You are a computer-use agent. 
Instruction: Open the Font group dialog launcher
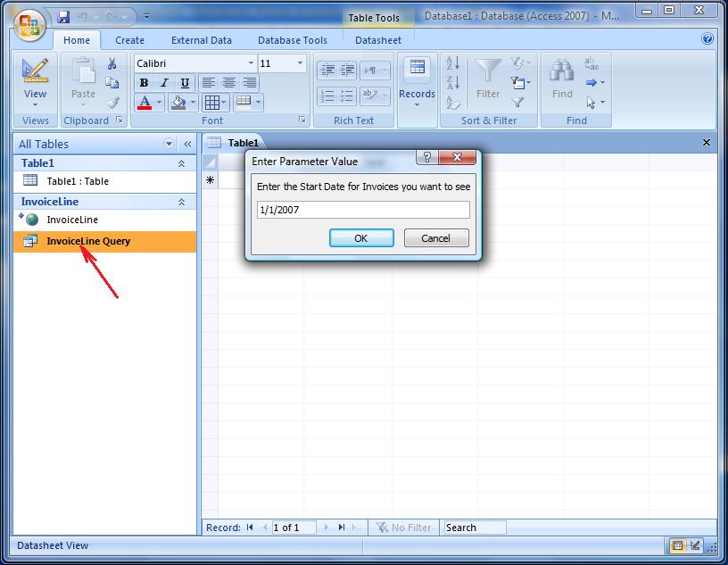(x=302, y=120)
